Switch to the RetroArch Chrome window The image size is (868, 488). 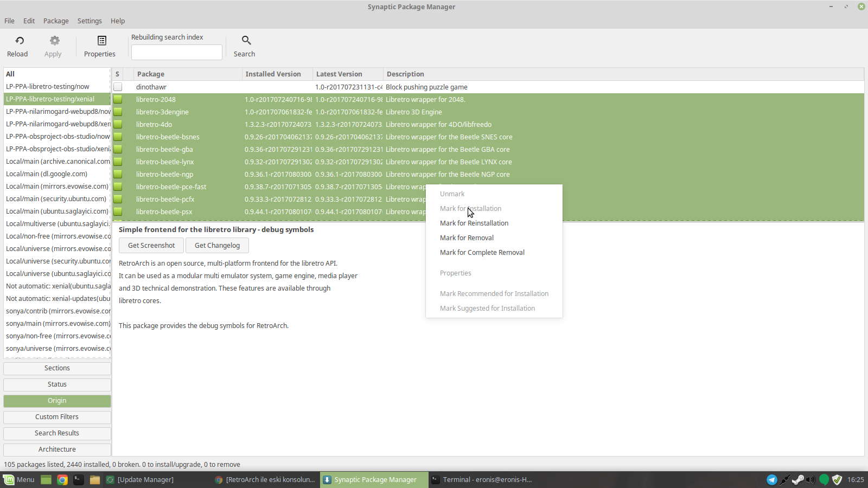click(x=265, y=480)
